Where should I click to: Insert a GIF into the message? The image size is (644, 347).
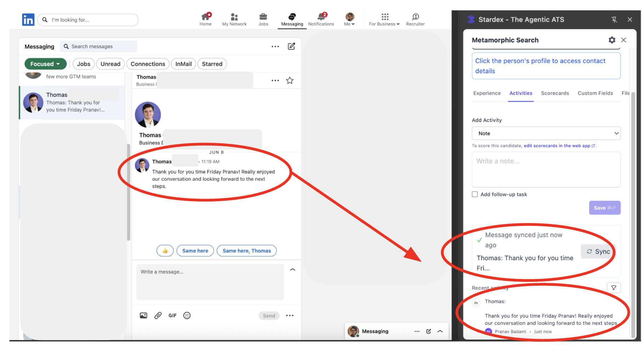click(x=172, y=315)
